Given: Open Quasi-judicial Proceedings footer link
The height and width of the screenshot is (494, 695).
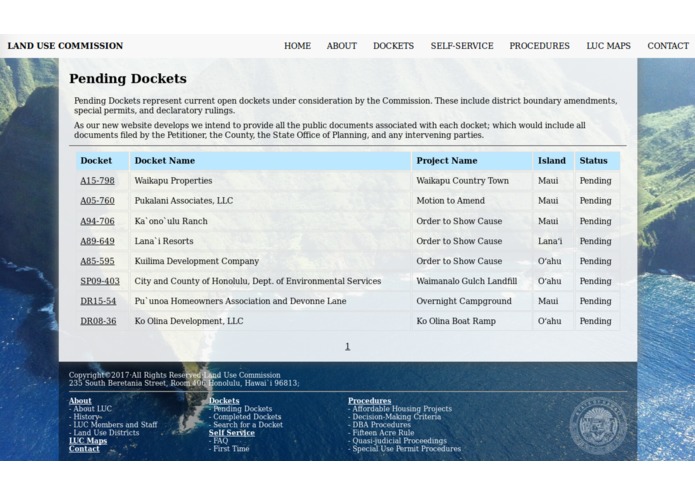Looking at the screenshot, I should [399, 440].
